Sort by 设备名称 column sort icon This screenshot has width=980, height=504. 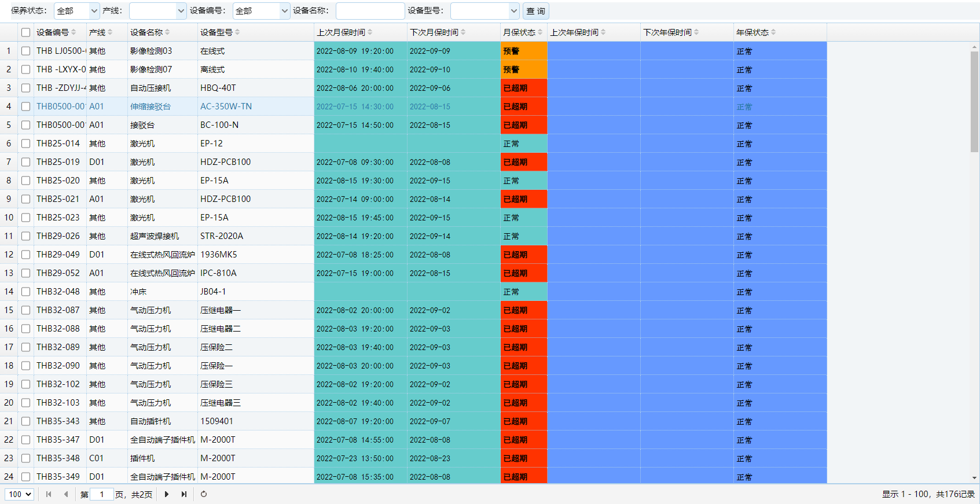coord(167,32)
